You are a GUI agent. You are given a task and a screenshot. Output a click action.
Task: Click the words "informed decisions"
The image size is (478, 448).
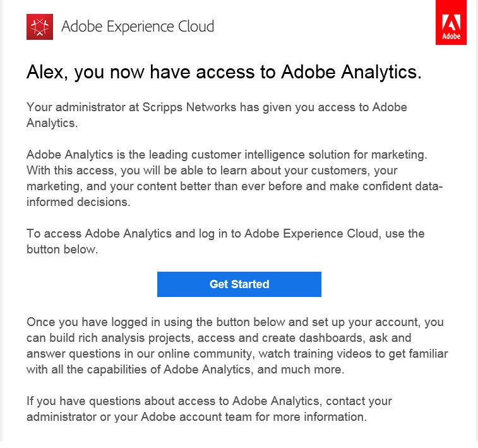click(x=78, y=202)
